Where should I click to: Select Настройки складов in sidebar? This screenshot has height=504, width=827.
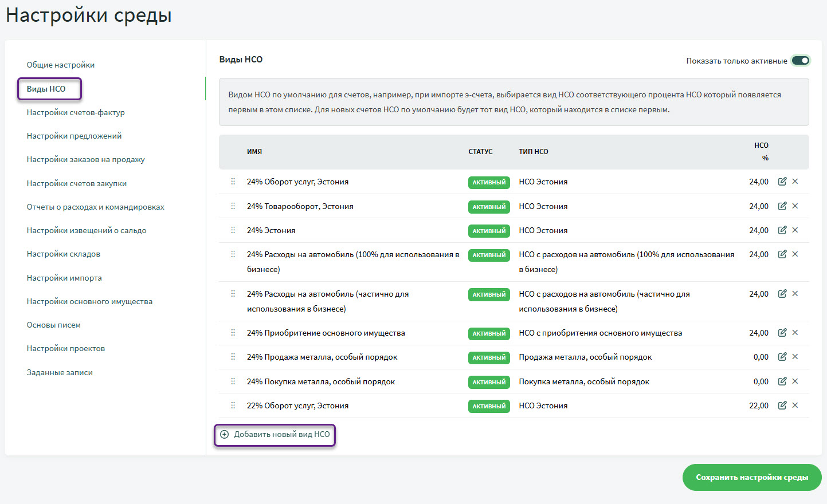click(64, 254)
